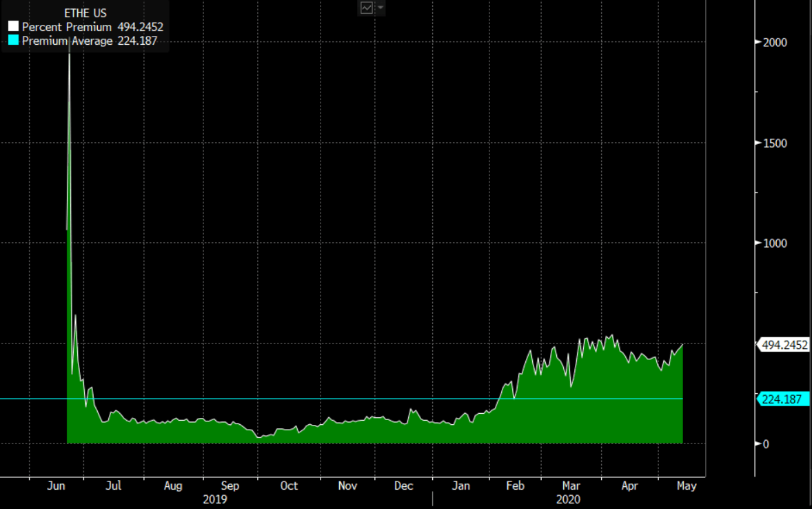Click the May label on the time axis
This screenshot has width=812, height=509.
[x=687, y=486]
